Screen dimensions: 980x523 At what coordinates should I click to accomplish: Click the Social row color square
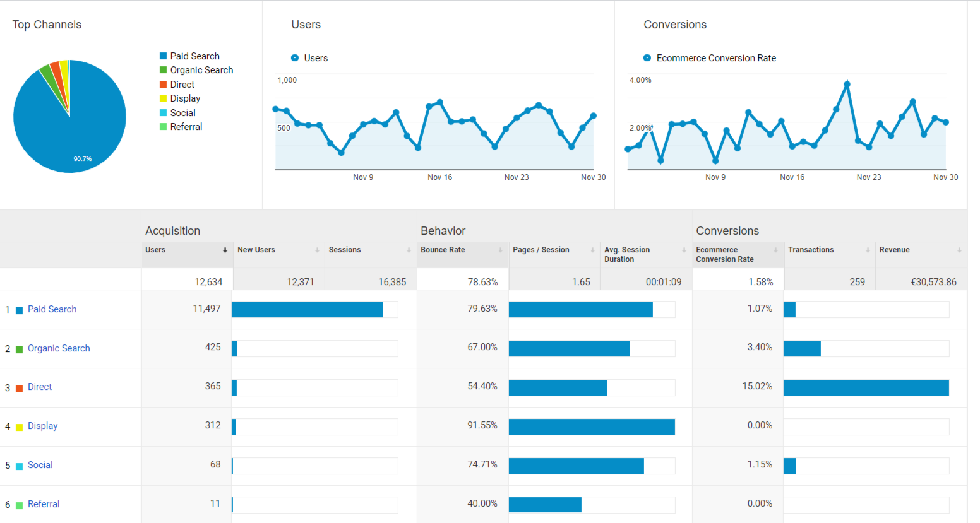(19, 466)
